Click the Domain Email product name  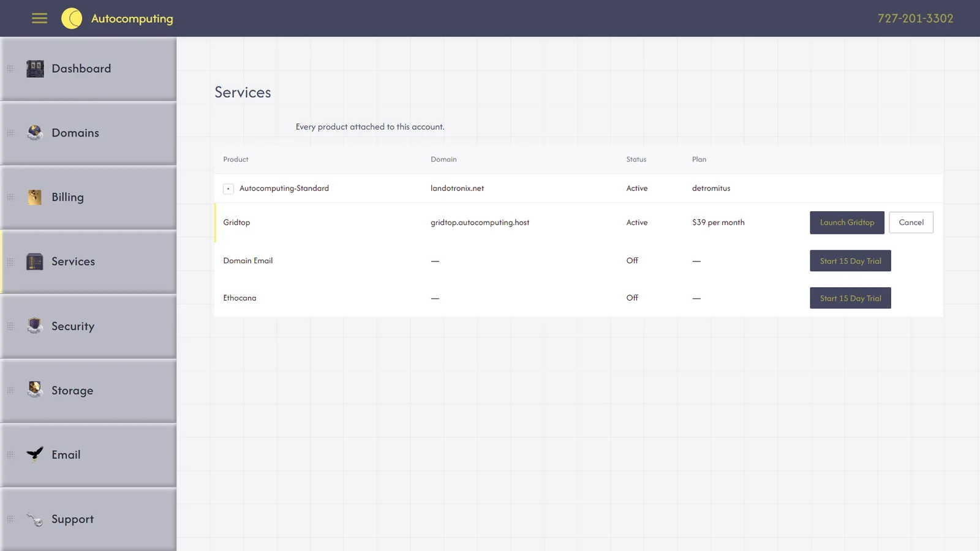pyautogui.click(x=248, y=260)
